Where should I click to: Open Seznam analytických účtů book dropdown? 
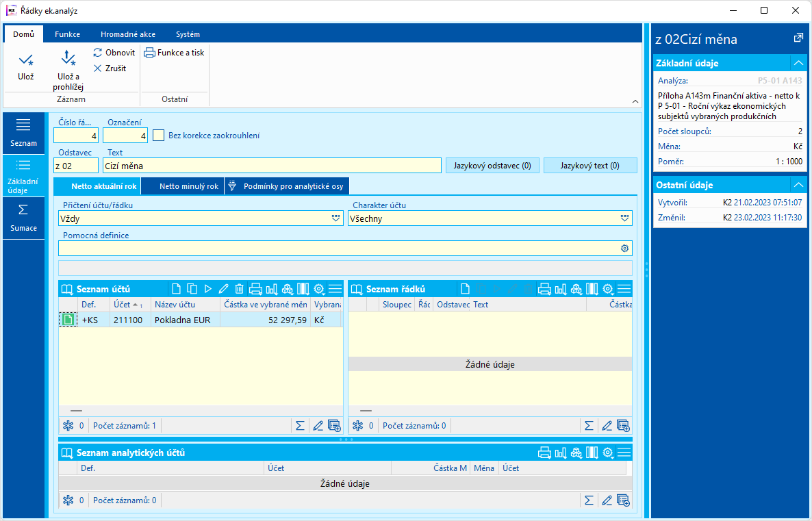point(67,453)
